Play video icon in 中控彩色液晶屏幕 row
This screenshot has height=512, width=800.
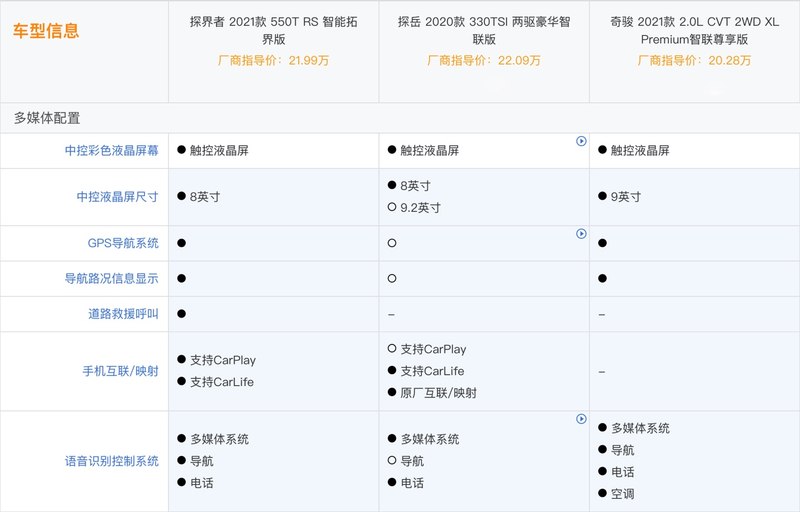581,141
